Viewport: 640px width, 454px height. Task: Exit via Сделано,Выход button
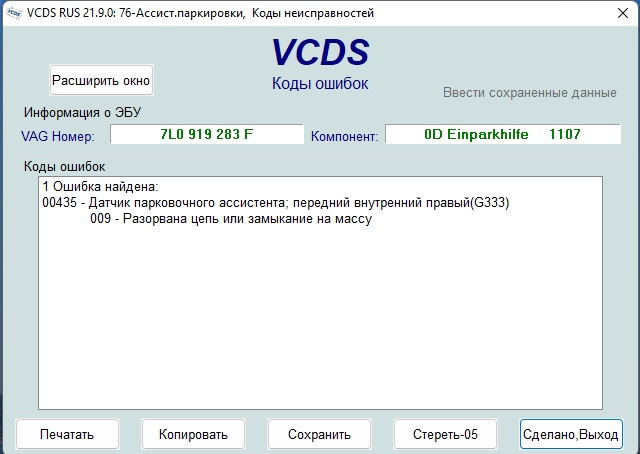click(x=571, y=434)
